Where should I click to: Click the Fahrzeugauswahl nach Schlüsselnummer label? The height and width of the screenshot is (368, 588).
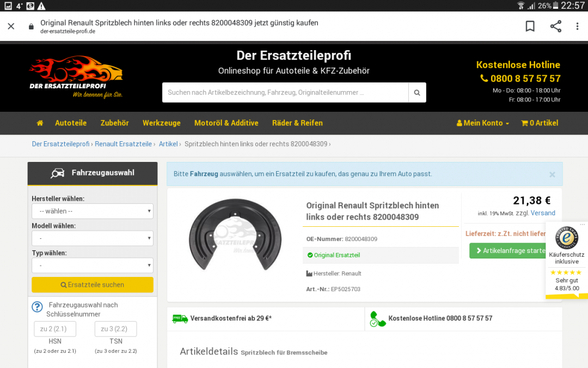point(82,310)
